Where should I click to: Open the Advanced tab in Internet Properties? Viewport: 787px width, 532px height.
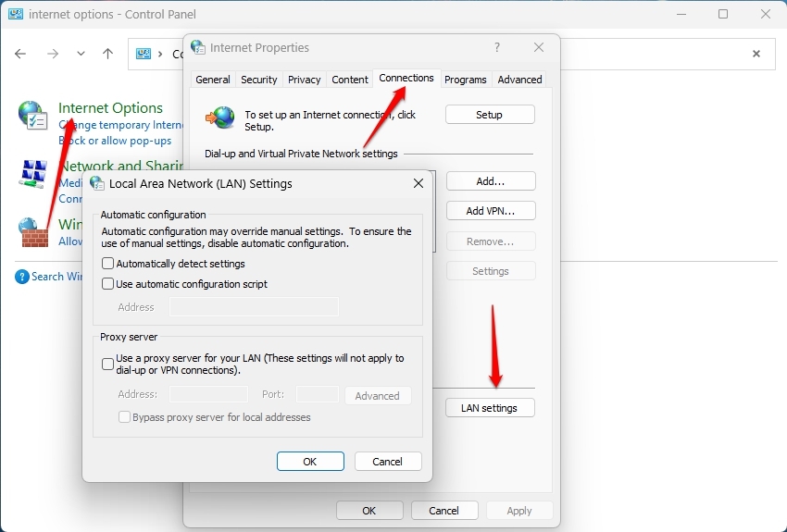pos(519,80)
